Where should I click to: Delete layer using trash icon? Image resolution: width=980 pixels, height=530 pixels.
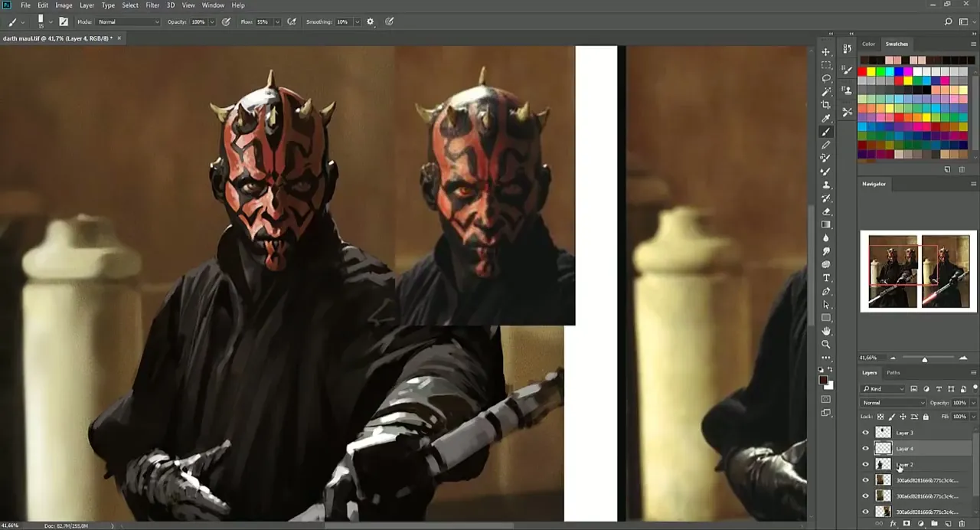coord(962,524)
